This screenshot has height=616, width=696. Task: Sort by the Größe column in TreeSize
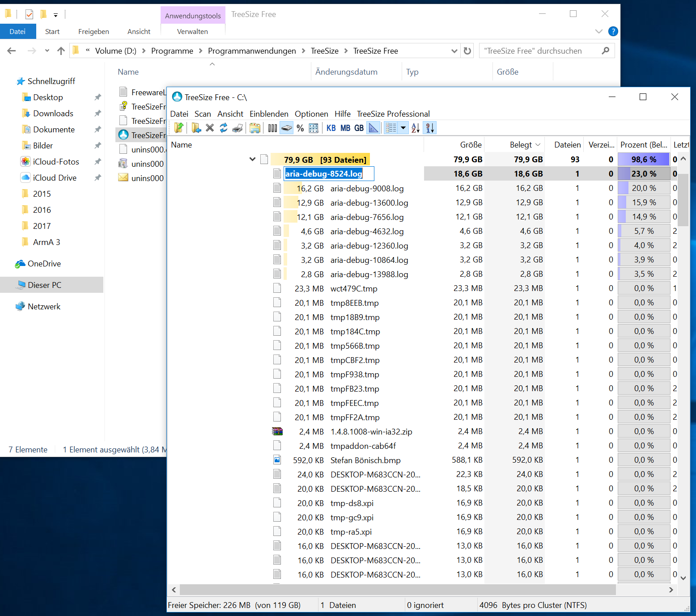coord(454,145)
